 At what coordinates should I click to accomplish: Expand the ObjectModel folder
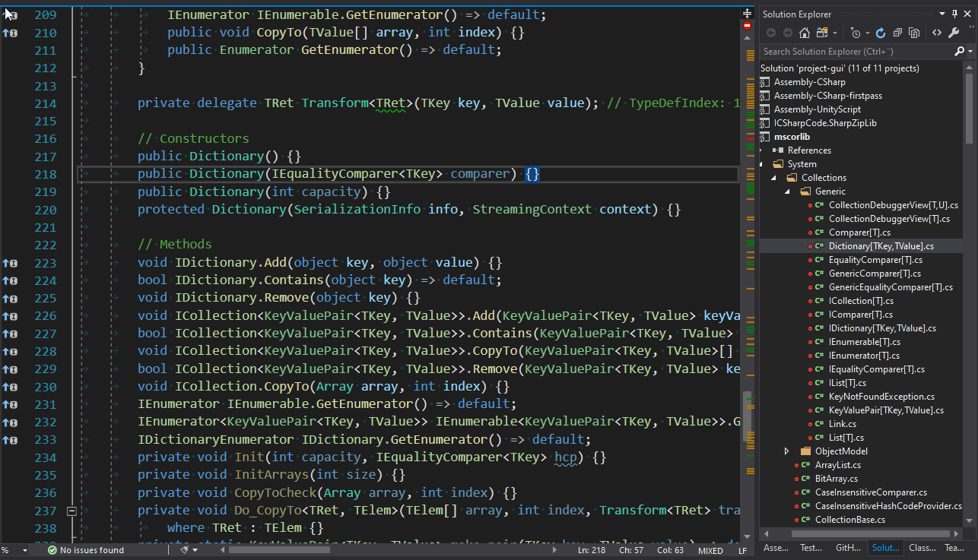[x=786, y=451]
